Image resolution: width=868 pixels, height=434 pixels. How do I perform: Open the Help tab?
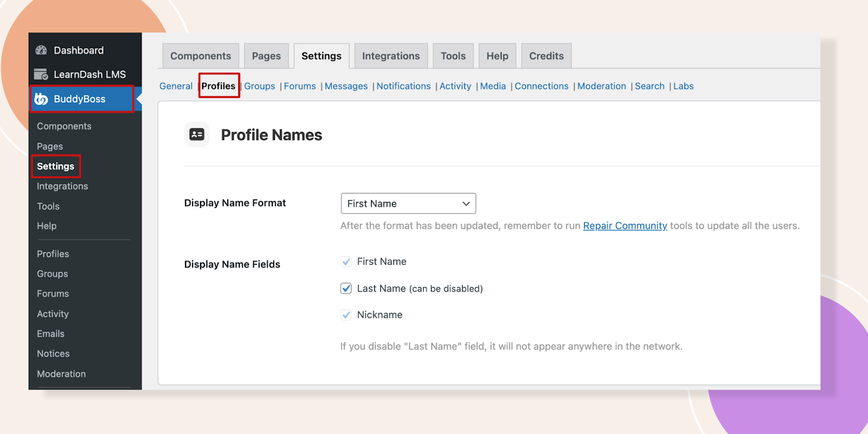pos(497,56)
